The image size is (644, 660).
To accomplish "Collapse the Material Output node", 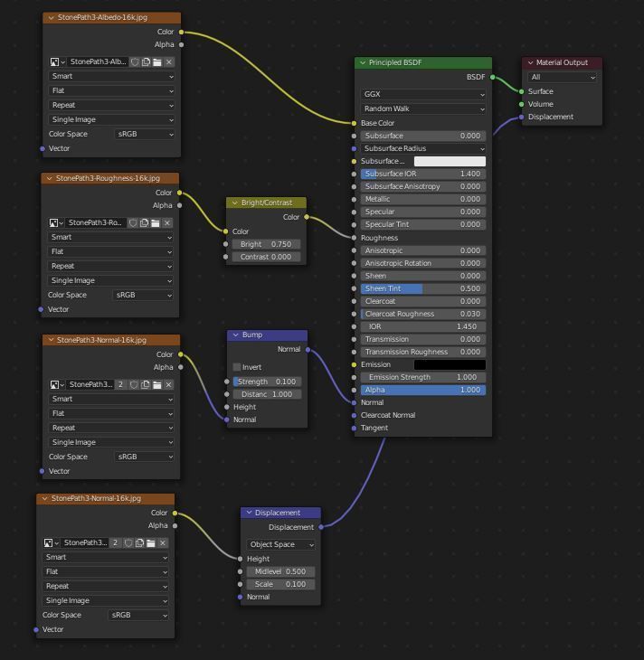I will pyautogui.click(x=530, y=62).
